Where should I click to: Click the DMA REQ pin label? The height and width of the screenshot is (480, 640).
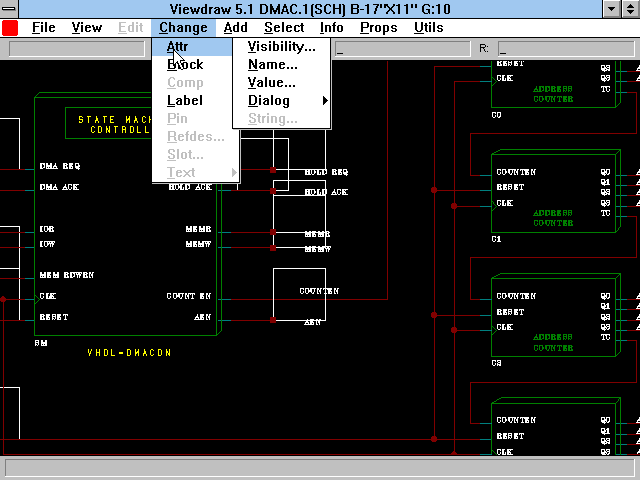[60, 166]
